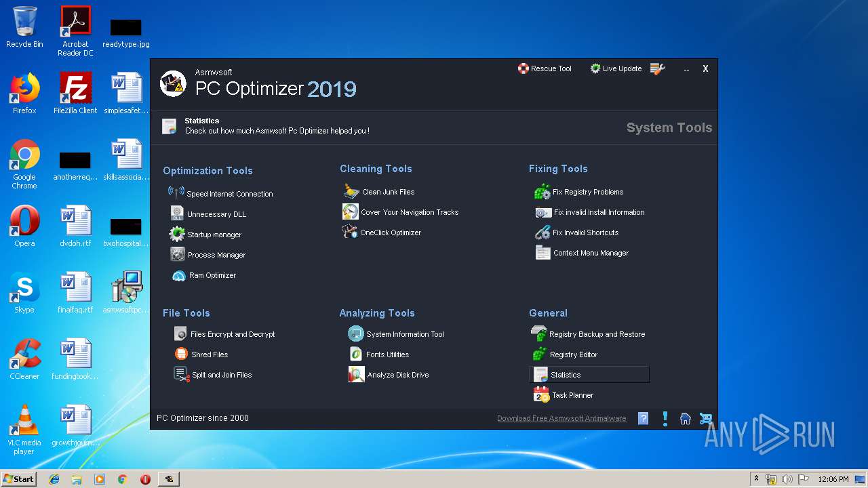
Task: Click the exclamation info icon in footer
Action: pyautogui.click(x=665, y=419)
